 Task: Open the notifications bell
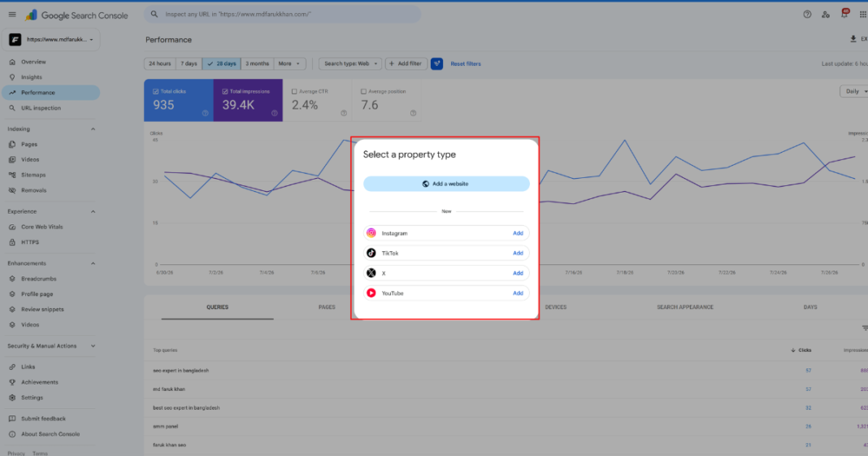(844, 14)
